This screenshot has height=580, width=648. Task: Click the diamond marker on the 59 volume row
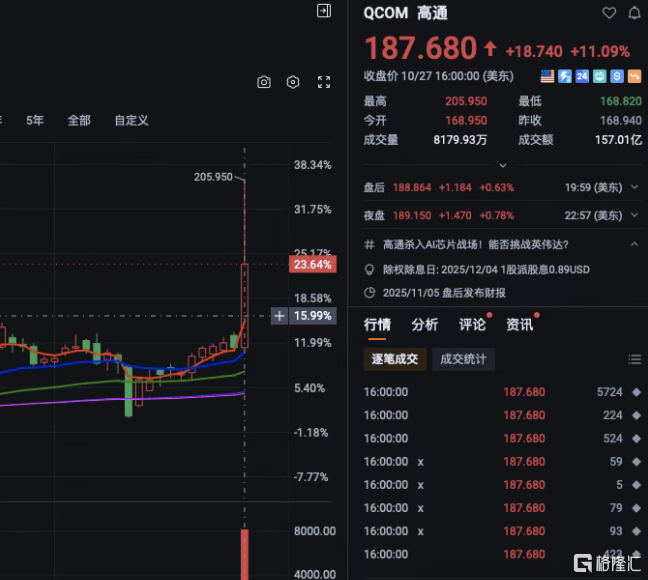(x=636, y=461)
